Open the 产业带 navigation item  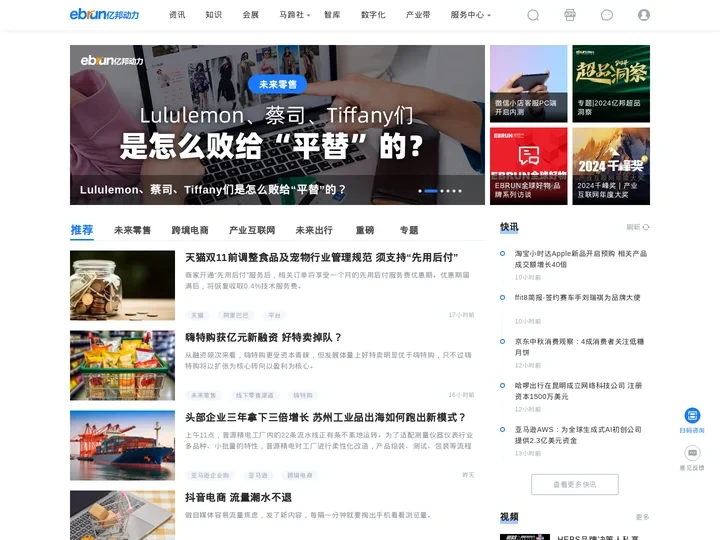(x=418, y=15)
